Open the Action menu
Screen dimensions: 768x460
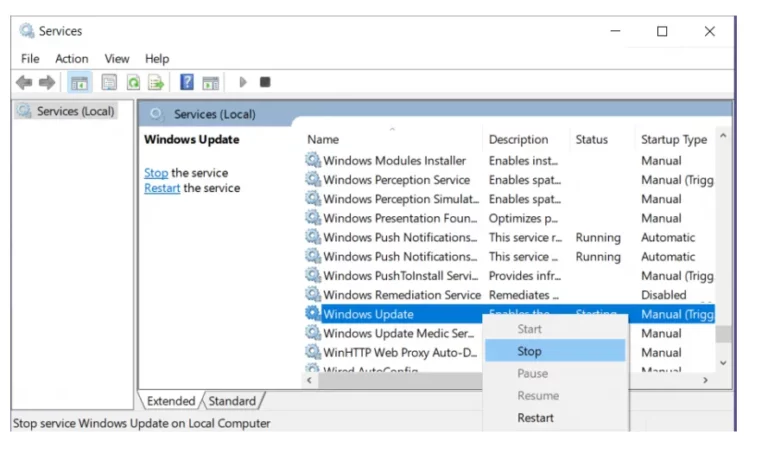click(x=72, y=59)
